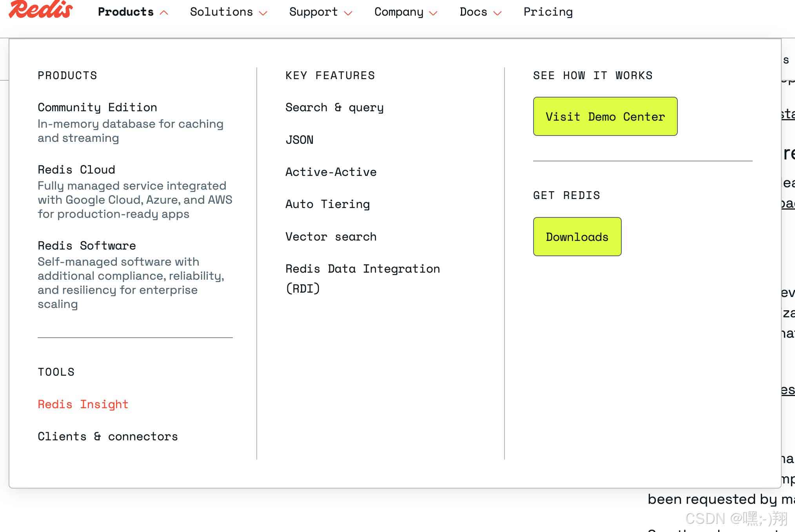Viewport: 795px width, 532px height.
Task: Expand the Solutions chevron arrow
Action: pyautogui.click(x=263, y=13)
